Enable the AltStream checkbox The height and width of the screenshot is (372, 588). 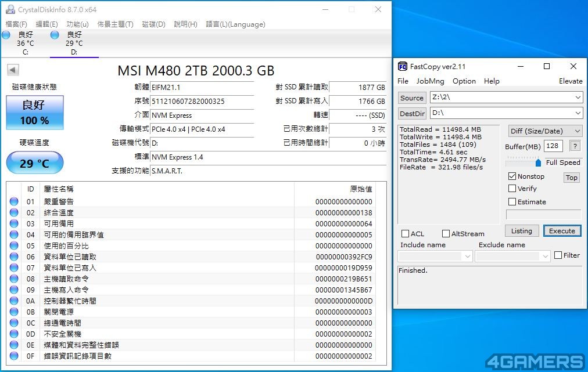[446, 233]
